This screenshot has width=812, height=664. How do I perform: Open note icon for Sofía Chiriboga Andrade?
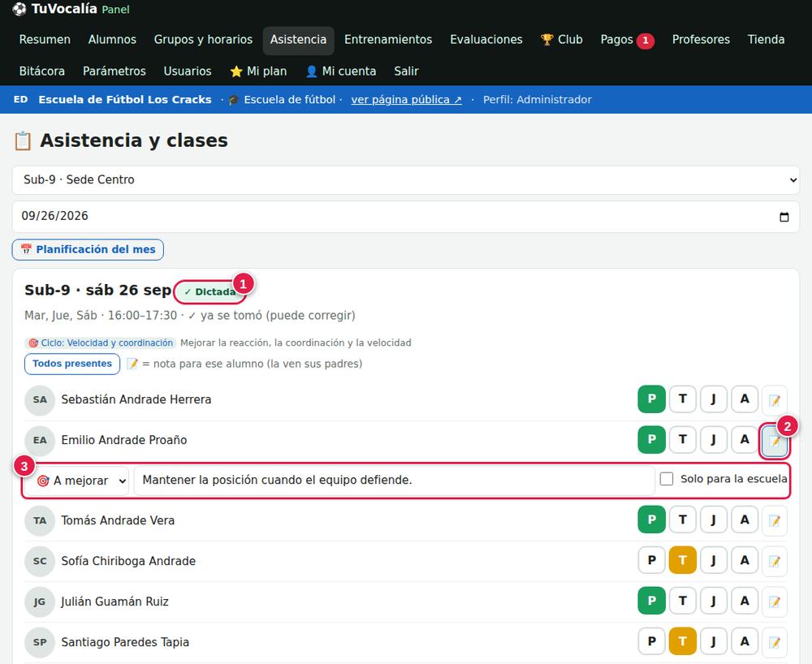click(774, 561)
